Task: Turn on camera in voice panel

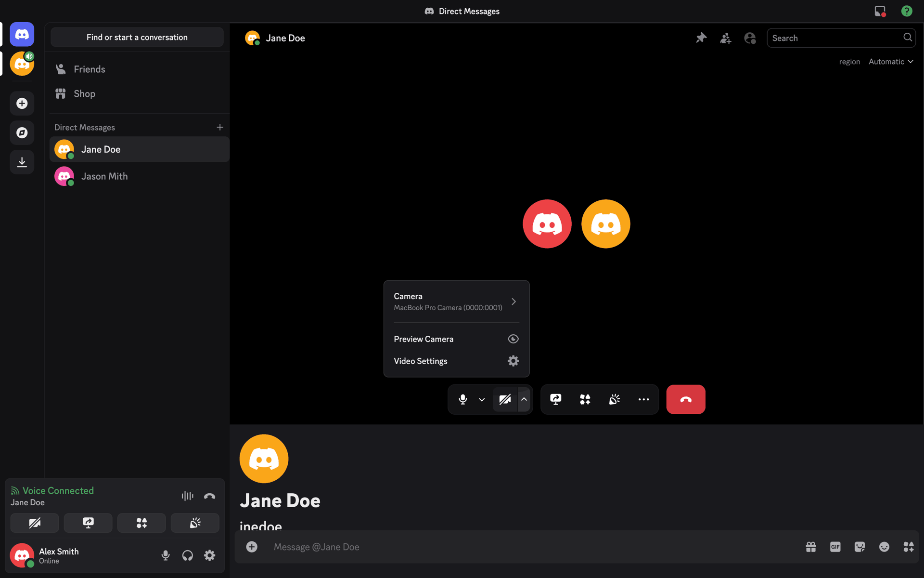Action: (35, 523)
